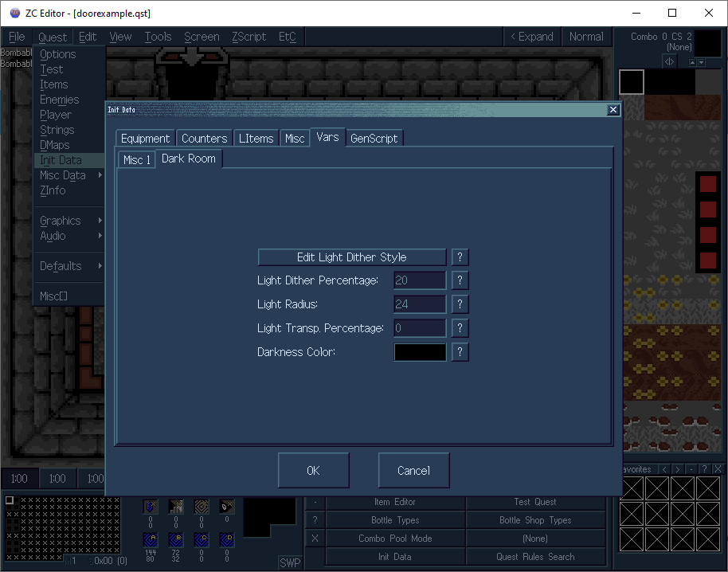Confirm dialog with OK
The image size is (728, 572).
click(313, 470)
